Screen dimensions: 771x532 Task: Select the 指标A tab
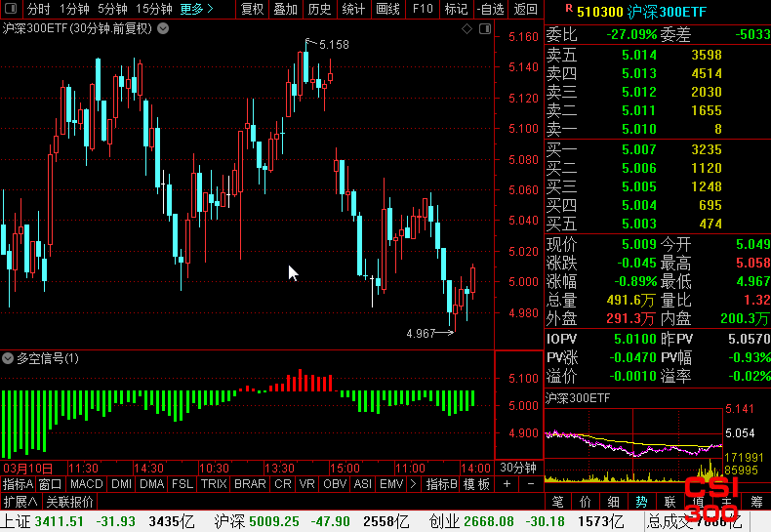[18, 484]
